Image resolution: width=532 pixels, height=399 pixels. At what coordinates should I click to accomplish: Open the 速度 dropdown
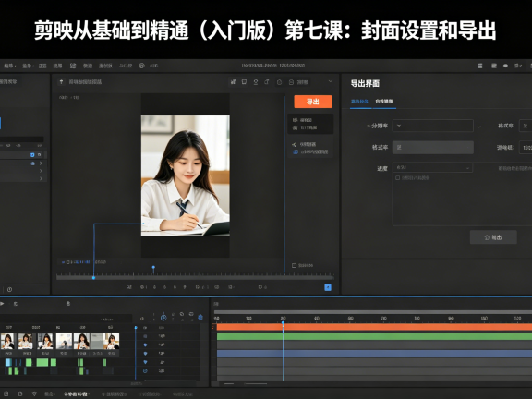(432, 167)
